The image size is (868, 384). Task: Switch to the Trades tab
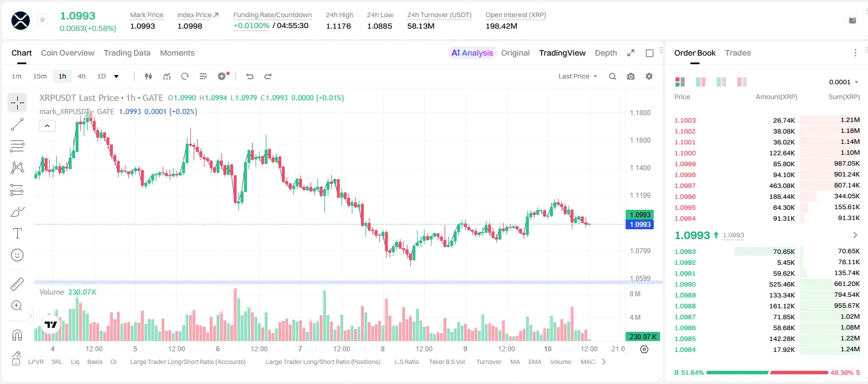coord(738,53)
